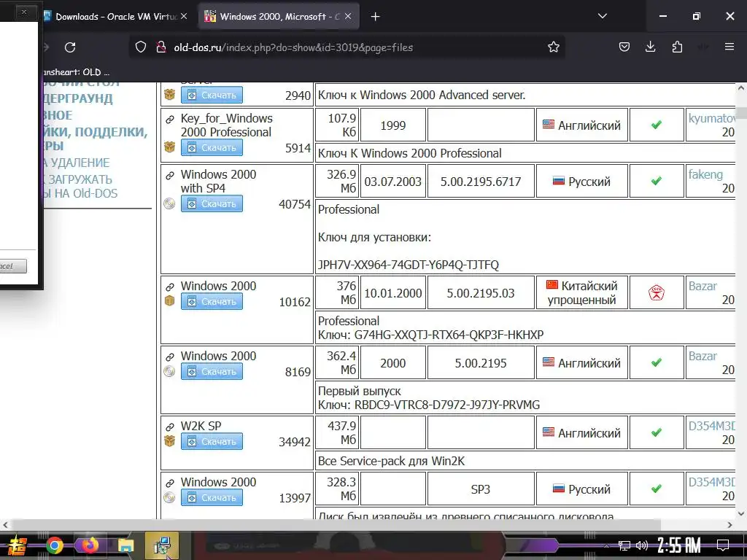Click the link icon beside Windows 2000 with SP4
The width and height of the screenshot is (747, 560).
[x=169, y=175]
